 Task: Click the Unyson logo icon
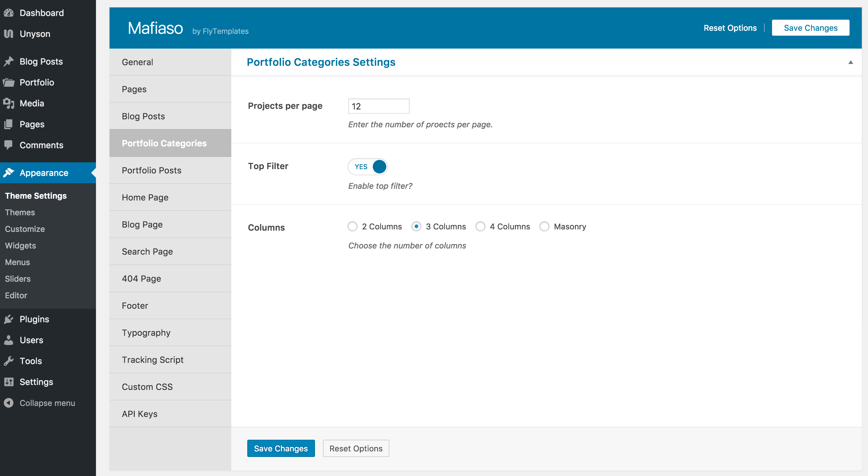(x=9, y=34)
